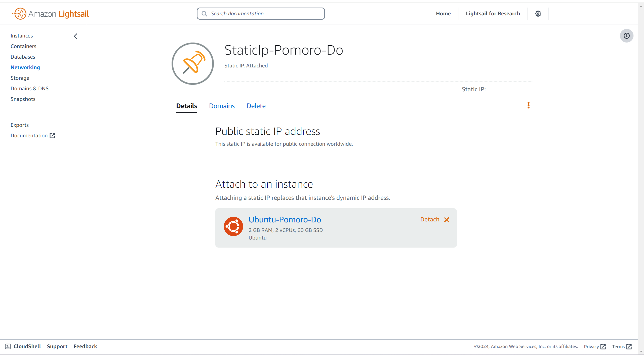This screenshot has width=644, height=355.
Task: Click the Detach link
Action: coord(430,219)
